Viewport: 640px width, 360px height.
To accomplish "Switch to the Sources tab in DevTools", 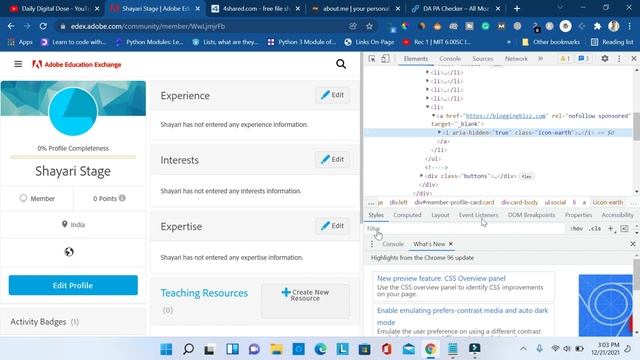I will [483, 59].
